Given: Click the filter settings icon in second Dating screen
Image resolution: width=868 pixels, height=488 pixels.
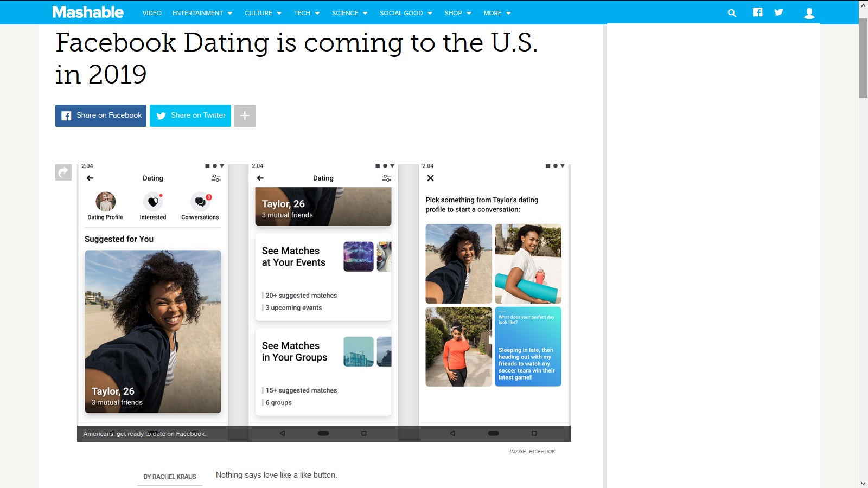Looking at the screenshot, I should pyautogui.click(x=386, y=178).
